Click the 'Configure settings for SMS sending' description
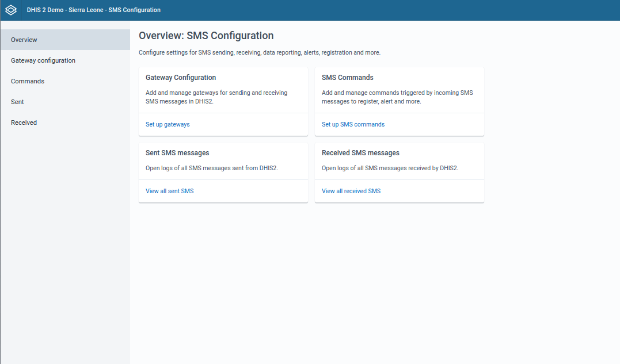The height and width of the screenshot is (364, 620). point(259,52)
